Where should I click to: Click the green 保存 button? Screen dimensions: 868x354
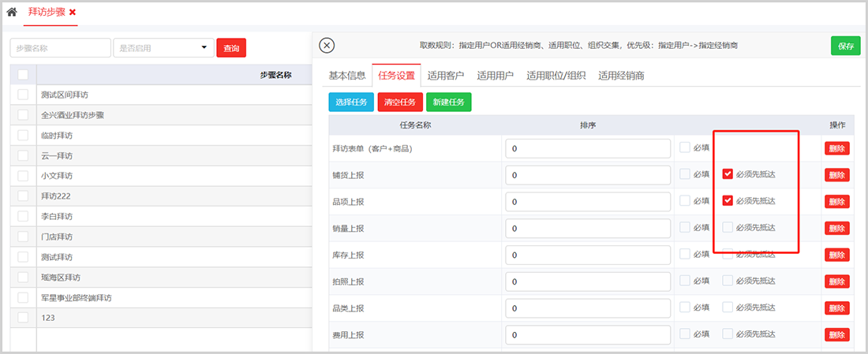(845, 46)
